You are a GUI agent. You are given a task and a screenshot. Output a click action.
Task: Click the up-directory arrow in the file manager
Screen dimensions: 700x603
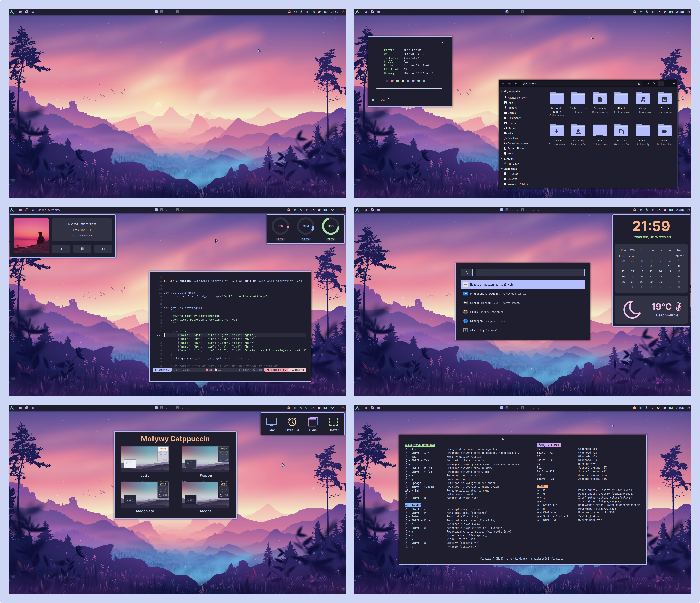pyautogui.click(x=516, y=84)
